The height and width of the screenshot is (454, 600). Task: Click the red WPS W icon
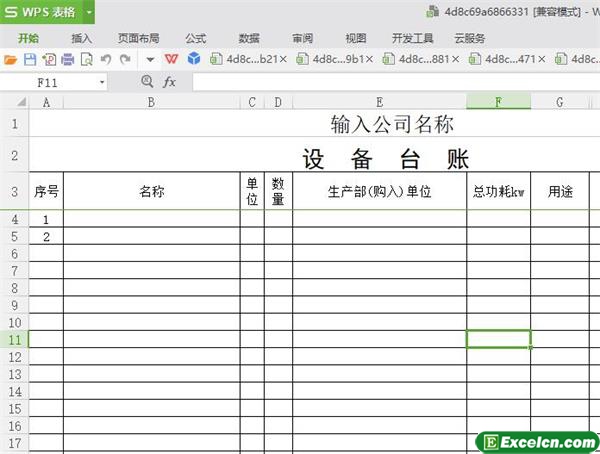(x=171, y=59)
